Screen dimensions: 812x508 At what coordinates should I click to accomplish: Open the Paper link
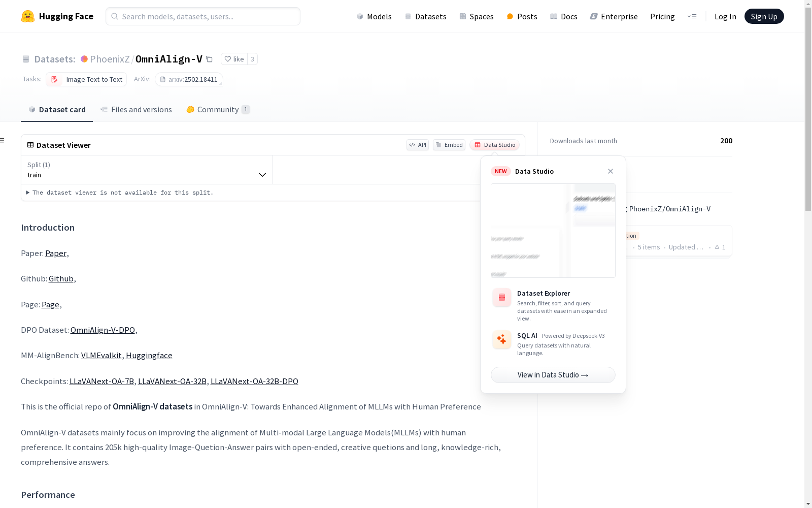point(56,253)
